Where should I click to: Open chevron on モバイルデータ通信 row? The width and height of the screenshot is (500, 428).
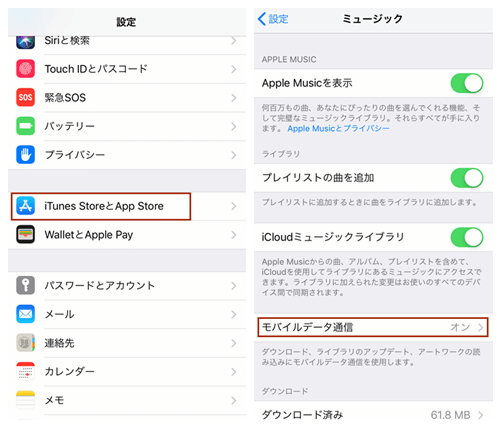click(480, 327)
